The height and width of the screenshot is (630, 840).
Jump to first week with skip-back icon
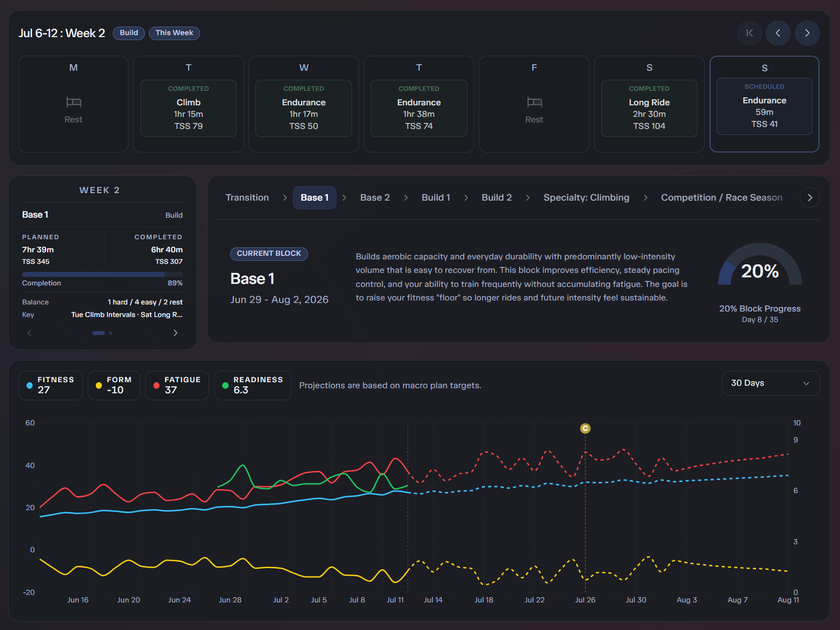(749, 33)
